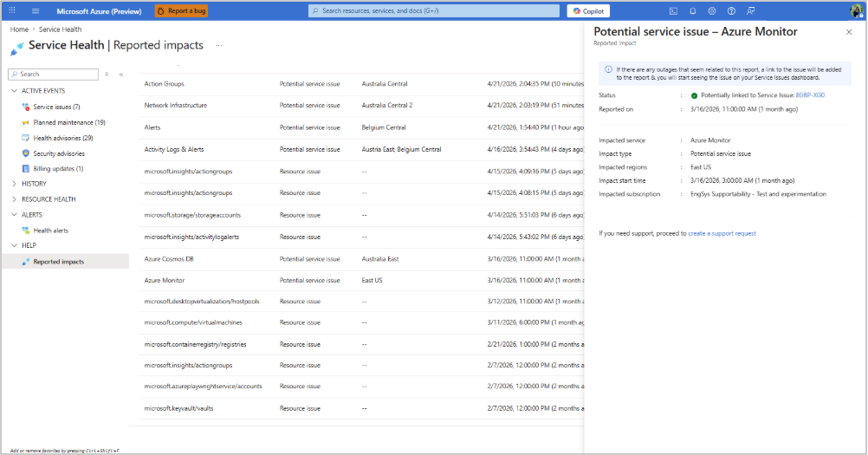Collapse the ACTIVE EVENTS section

click(15, 91)
